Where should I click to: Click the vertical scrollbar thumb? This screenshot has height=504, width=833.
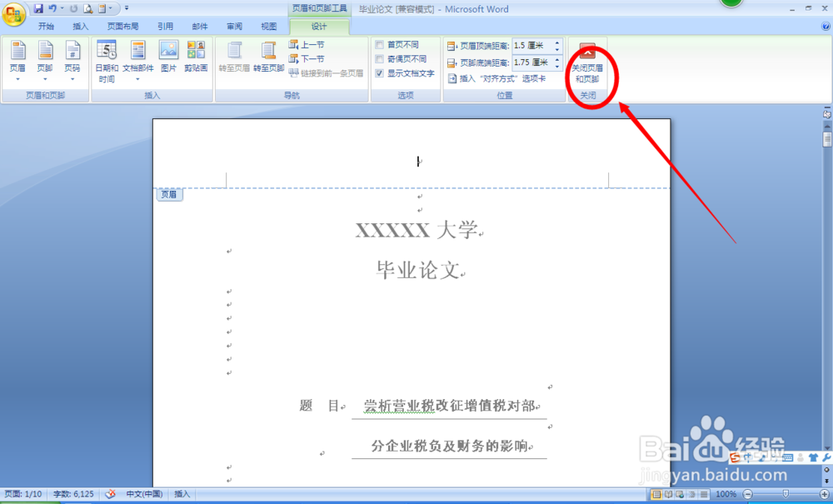point(827,140)
